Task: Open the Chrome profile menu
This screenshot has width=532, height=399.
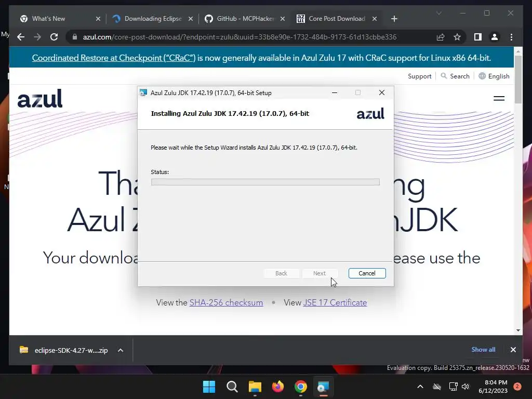Action: click(495, 37)
